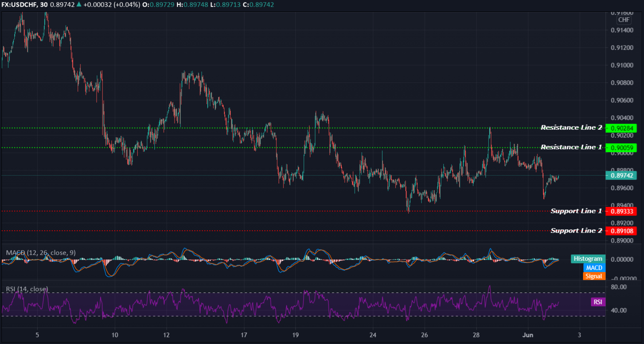Click the close price value C:0.89742
Screen dimensions: 644x344
[x=258, y=5]
